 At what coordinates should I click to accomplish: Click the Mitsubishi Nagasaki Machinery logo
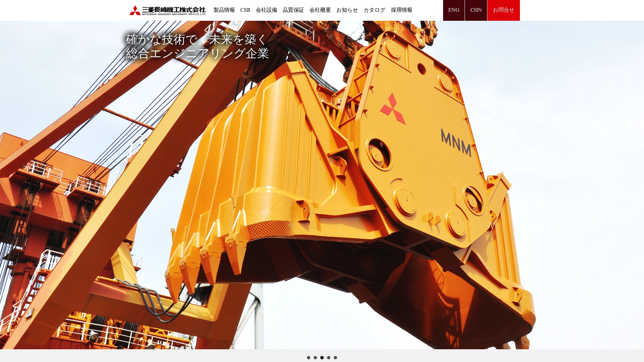[167, 10]
